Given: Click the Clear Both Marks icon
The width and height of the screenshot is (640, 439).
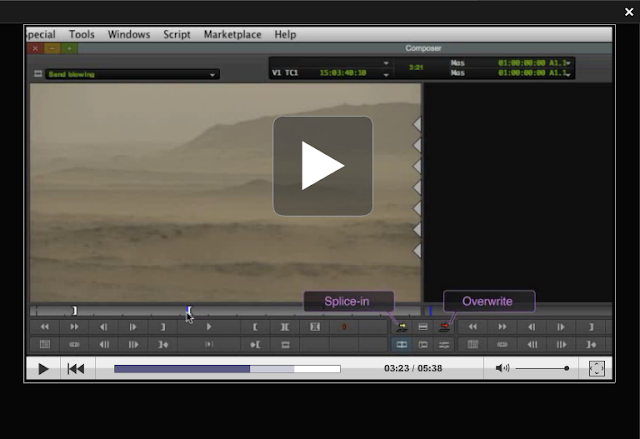Looking at the screenshot, I should (315, 327).
